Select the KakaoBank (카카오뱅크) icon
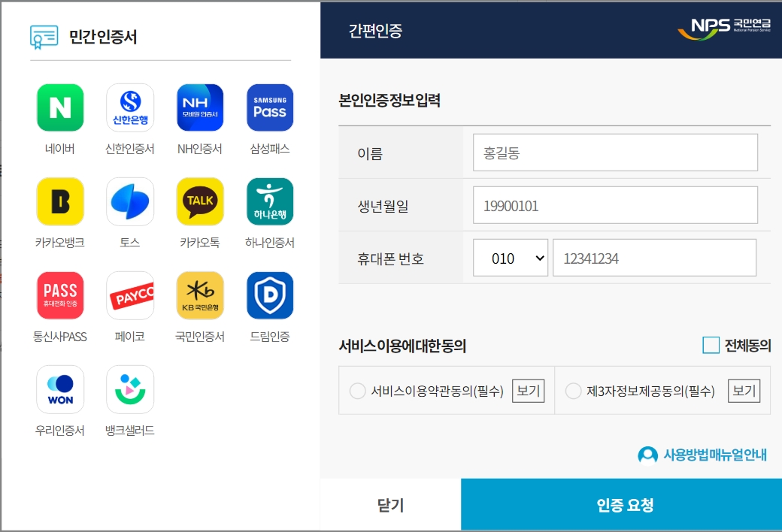This screenshot has width=782, height=532. (60, 201)
